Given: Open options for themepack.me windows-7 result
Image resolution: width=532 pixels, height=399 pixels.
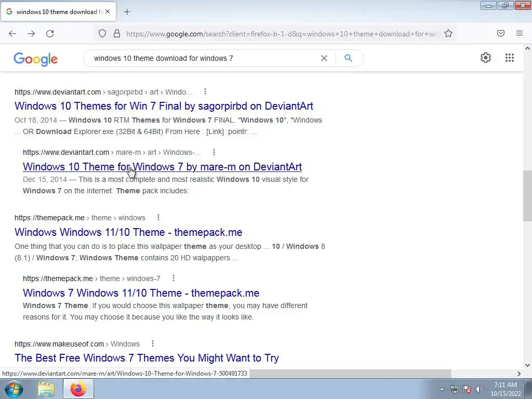Looking at the screenshot, I should pyautogui.click(x=174, y=278).
